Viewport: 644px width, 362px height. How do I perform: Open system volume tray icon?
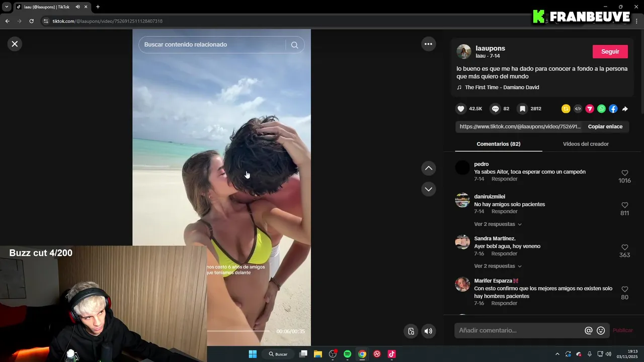point(608,354)
